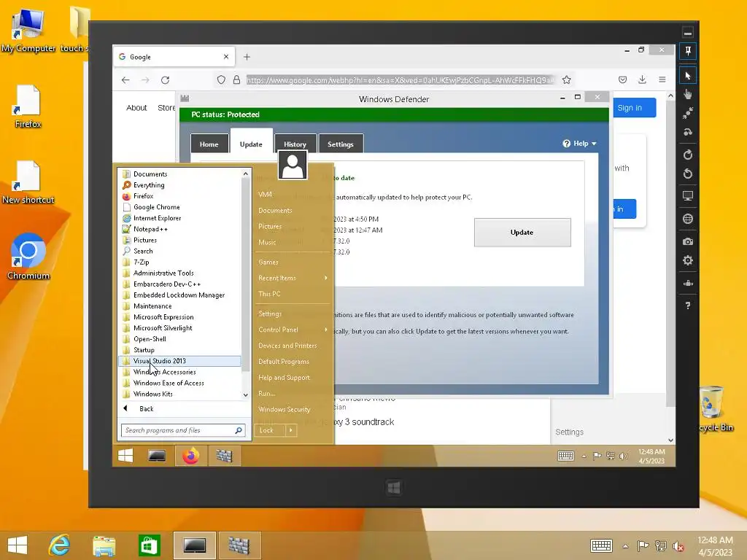Click the shield tracking protection icon

221,80
